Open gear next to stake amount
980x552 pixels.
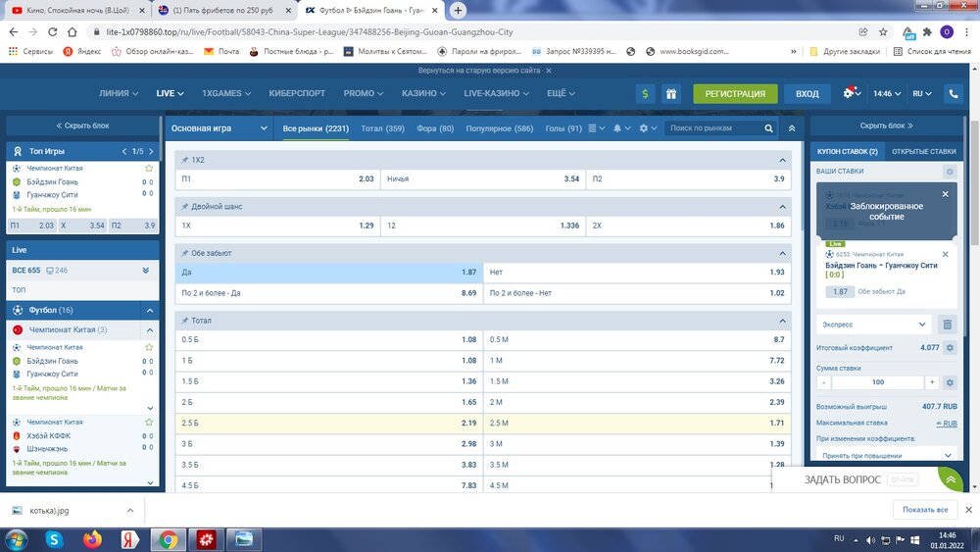coord(950,382)
